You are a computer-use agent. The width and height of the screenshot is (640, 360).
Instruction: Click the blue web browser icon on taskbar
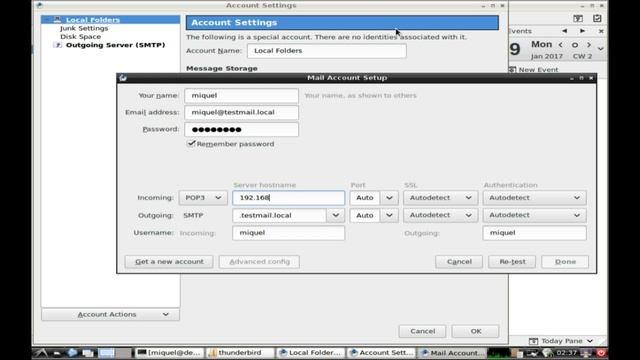(73, 353)
